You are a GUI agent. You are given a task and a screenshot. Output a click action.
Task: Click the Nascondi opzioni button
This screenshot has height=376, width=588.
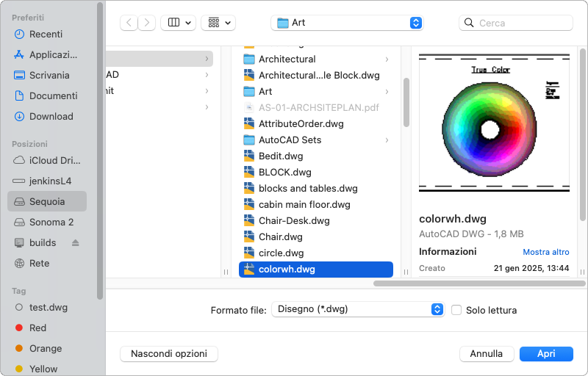tap(169, 354)
